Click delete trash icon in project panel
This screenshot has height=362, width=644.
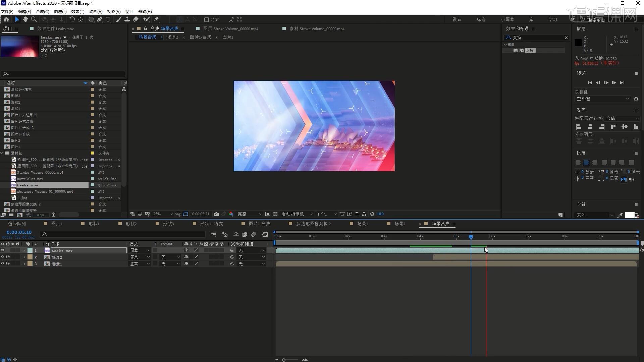[53, 215]
